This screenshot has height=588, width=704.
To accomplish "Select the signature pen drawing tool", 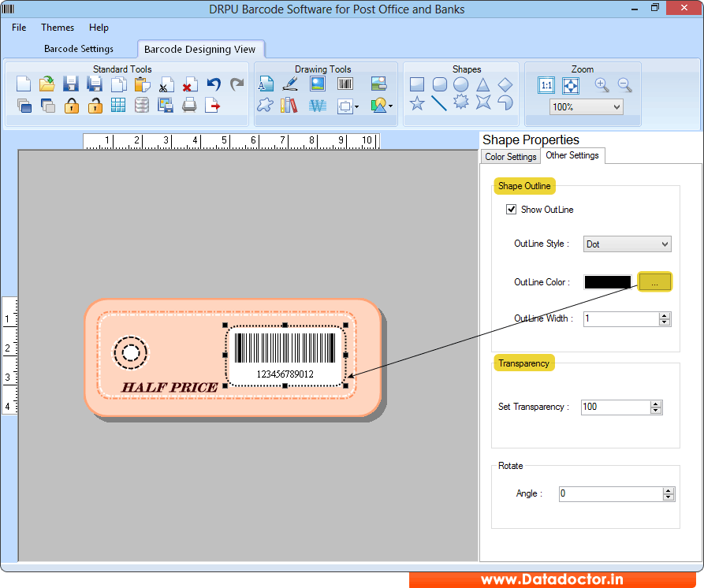I will point(290,84).
